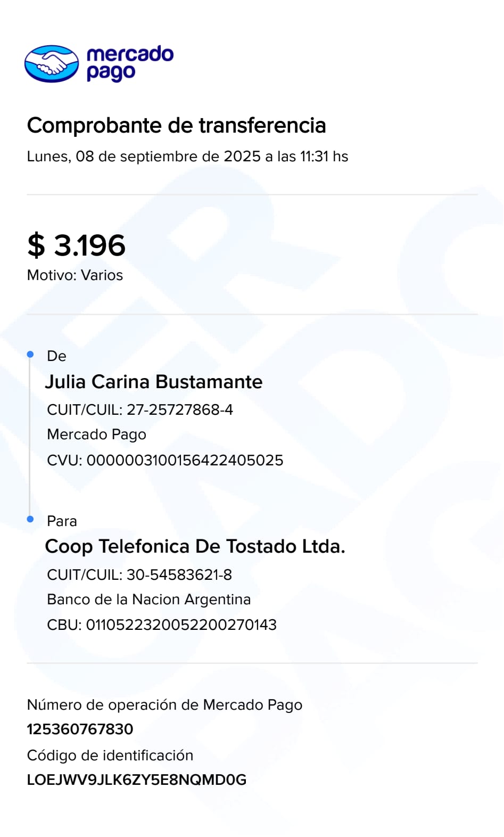504x837 pixels.
Task: Click the date Lunes, 08 de septiembre
Action: (x=187, y=157)
